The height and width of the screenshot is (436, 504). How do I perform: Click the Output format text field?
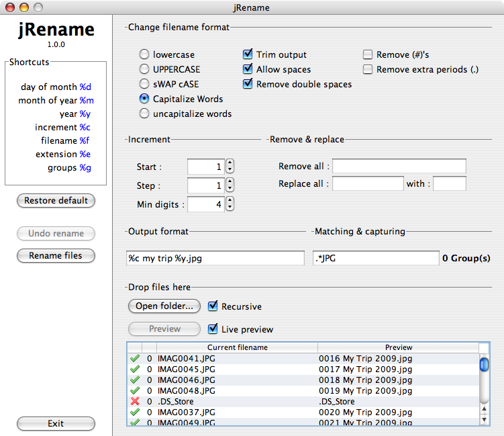click(x=215, y=258)
